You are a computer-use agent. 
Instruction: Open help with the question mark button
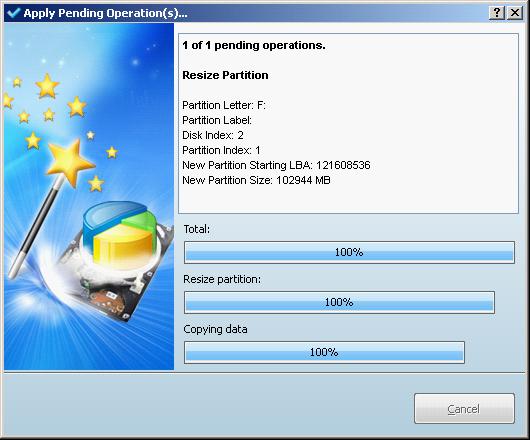pyautogui.click(x=497, y=13)
